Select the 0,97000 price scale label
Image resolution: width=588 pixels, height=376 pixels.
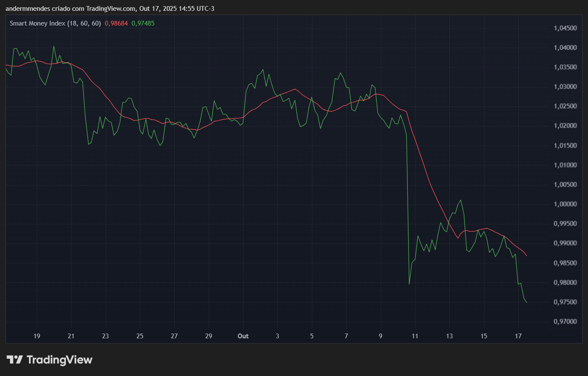click(565, 321)
